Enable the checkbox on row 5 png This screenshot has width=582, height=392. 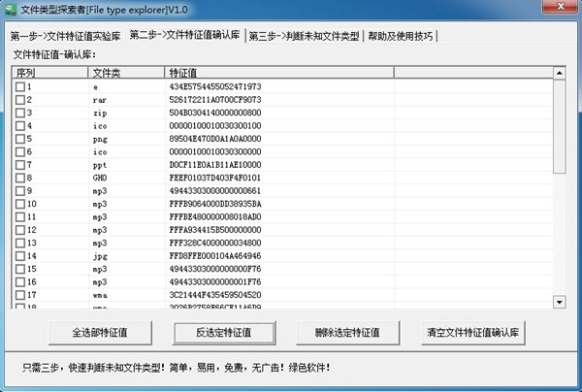point(20,139)
